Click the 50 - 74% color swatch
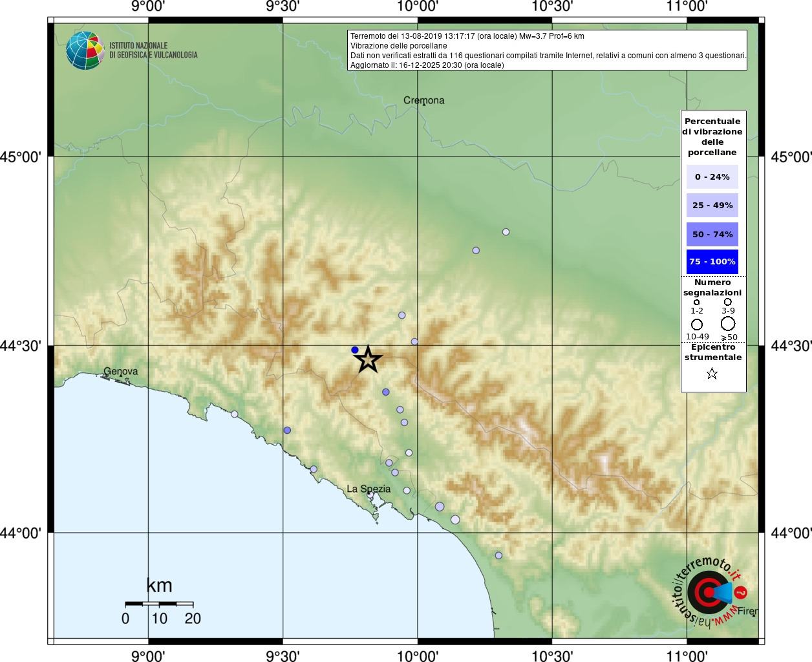 tap(712, 234)
